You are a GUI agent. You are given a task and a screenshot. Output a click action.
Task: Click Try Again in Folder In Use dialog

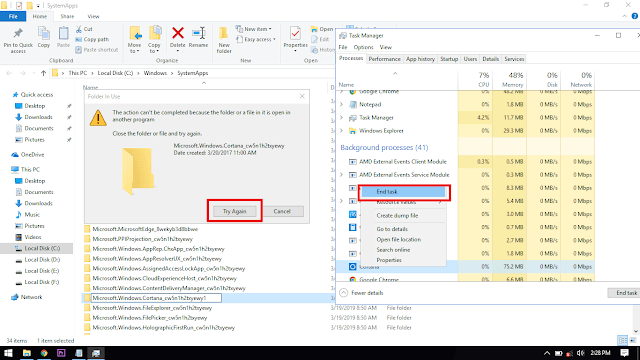coord(235,211)
